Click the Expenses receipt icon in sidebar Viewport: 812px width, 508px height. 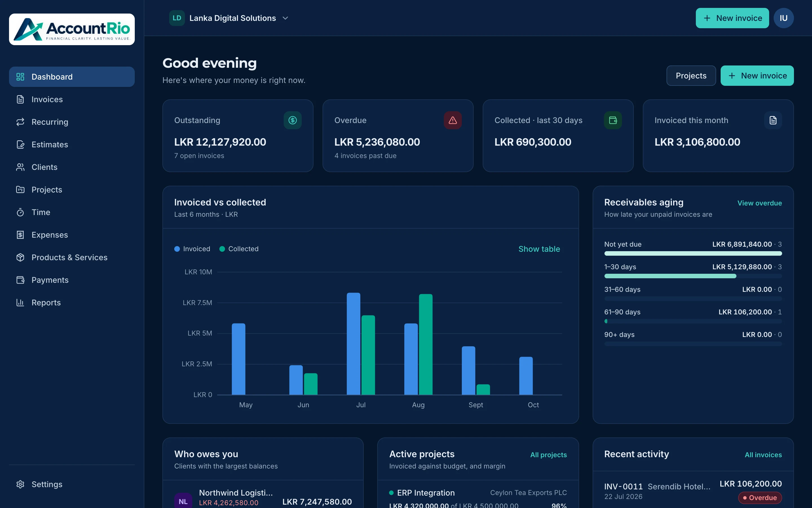point(20,235)
